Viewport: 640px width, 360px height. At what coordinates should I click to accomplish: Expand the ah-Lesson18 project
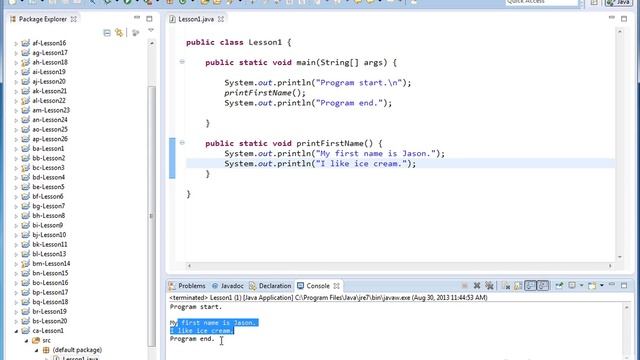[16, 62]
